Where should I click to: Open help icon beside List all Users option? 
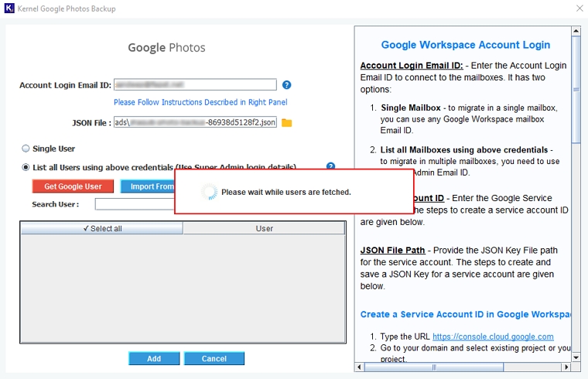tap(330, 166)
